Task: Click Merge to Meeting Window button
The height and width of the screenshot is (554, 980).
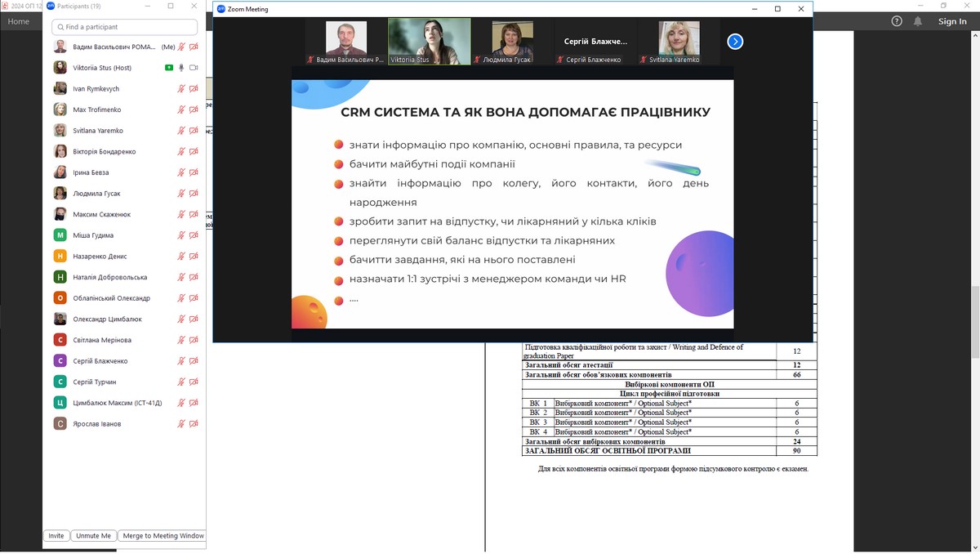Action: pyautogui.click(x=163, y=536)
